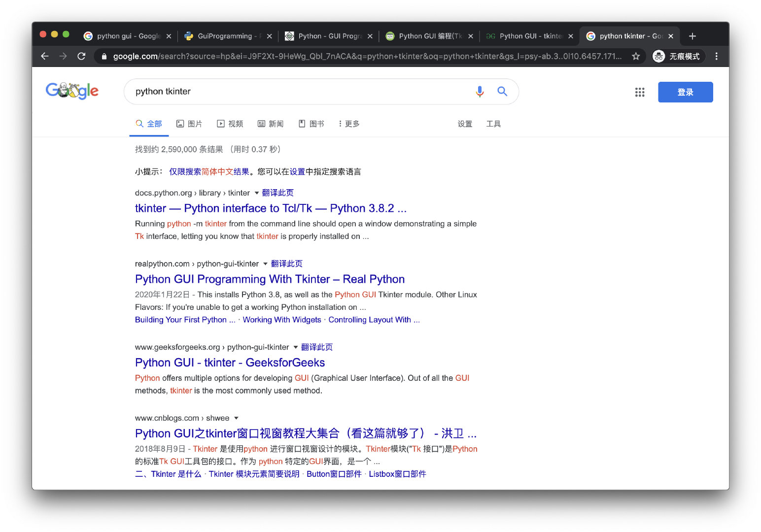Open 'Python GUI Programming With Tkinter' result
This screenshot has width=761, height=532.
pos(270,279)
